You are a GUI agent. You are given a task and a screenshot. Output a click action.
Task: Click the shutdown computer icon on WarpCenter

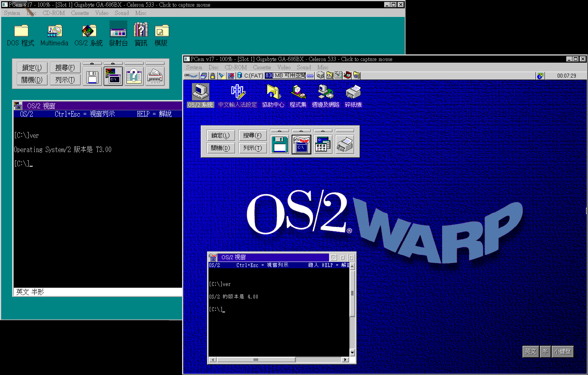click(x=231, y=76)
